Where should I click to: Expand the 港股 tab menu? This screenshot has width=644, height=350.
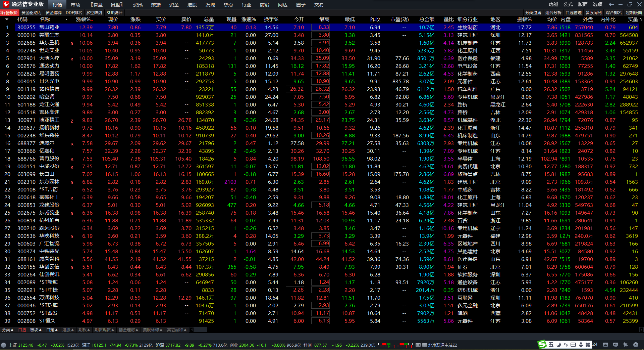pyautogui.click(x=68, y=330)
